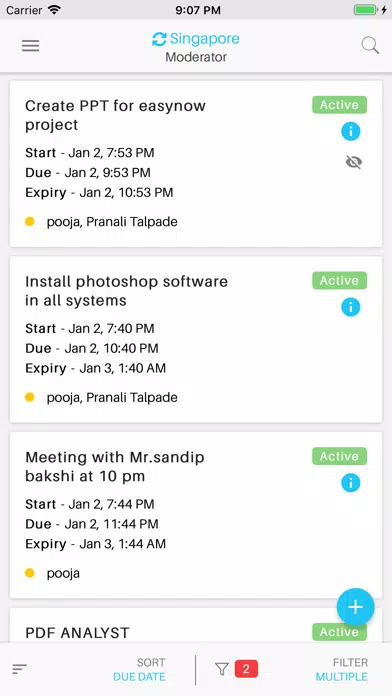Open Install photoshop software task title

coord(126,291)
